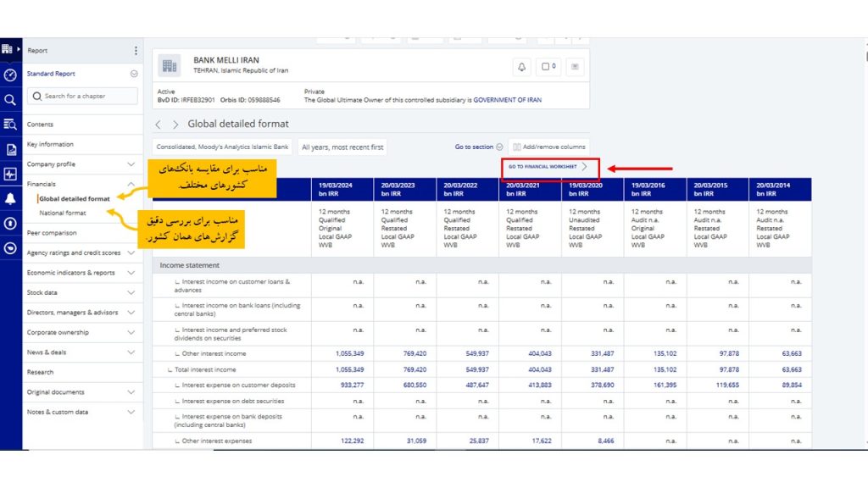
Task: Click value 161,395 in customer deposits row
Action: tap(665, 385)
